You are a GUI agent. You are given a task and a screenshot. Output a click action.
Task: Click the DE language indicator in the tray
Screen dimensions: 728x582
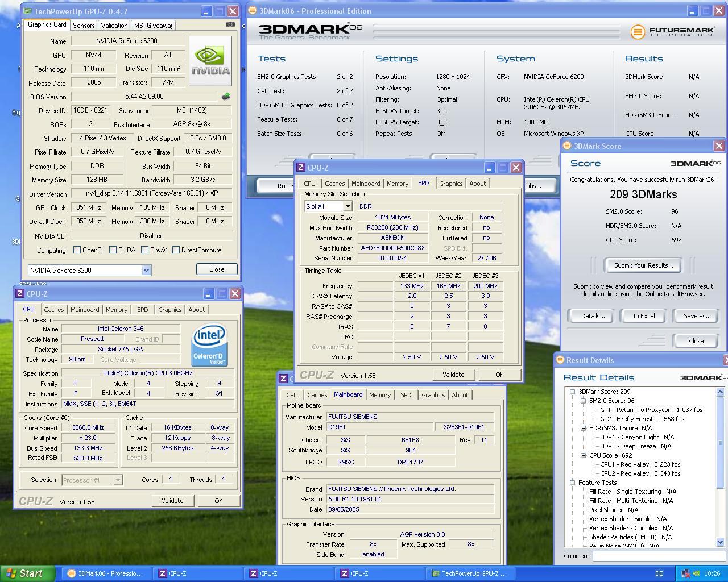tap(659, 573)
